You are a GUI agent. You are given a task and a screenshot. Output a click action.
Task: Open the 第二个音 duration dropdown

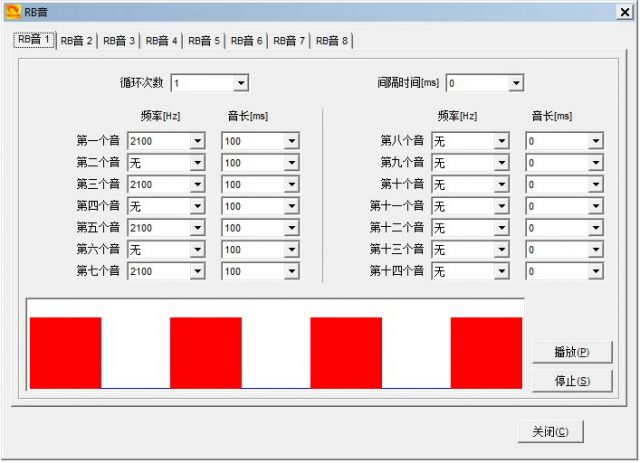(291, 163)
